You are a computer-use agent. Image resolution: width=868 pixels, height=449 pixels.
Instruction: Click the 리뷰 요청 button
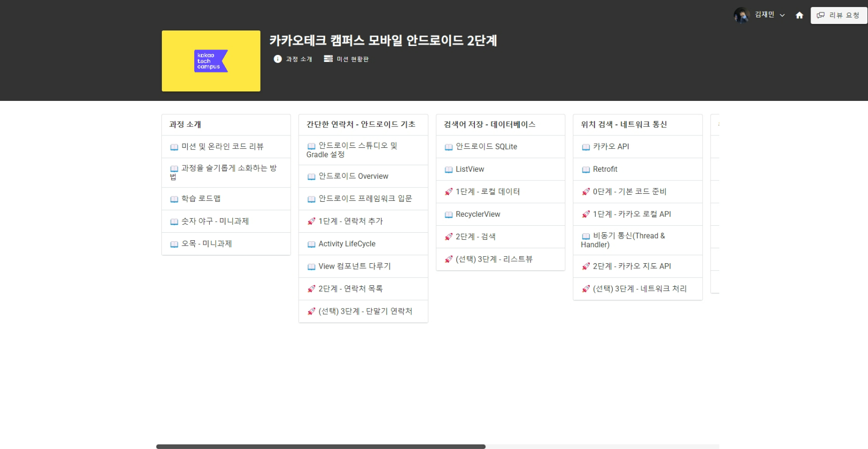(x=839, y=15)
